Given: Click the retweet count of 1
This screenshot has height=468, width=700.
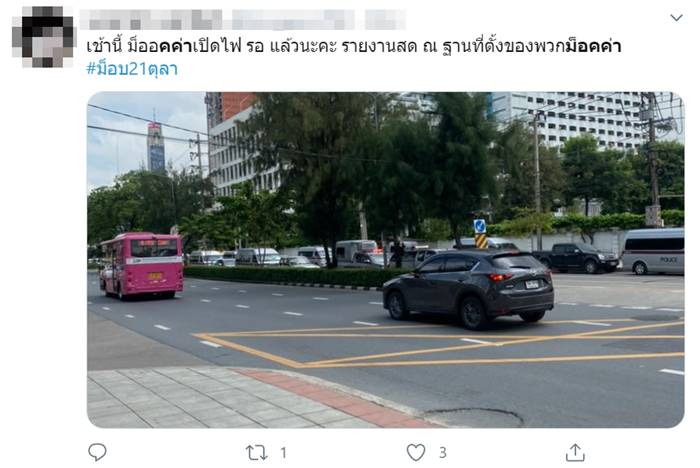Looking at the screenshot, I should point(283,453).
